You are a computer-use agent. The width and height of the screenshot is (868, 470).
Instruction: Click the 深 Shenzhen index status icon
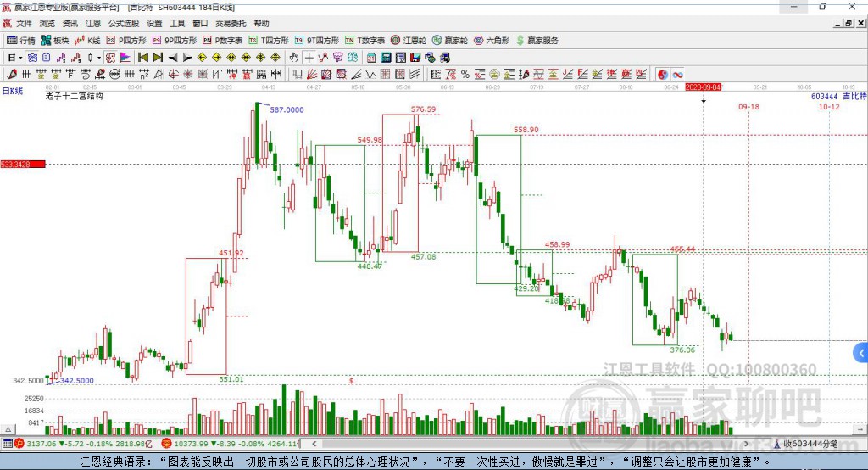click(x=166, y=444)
